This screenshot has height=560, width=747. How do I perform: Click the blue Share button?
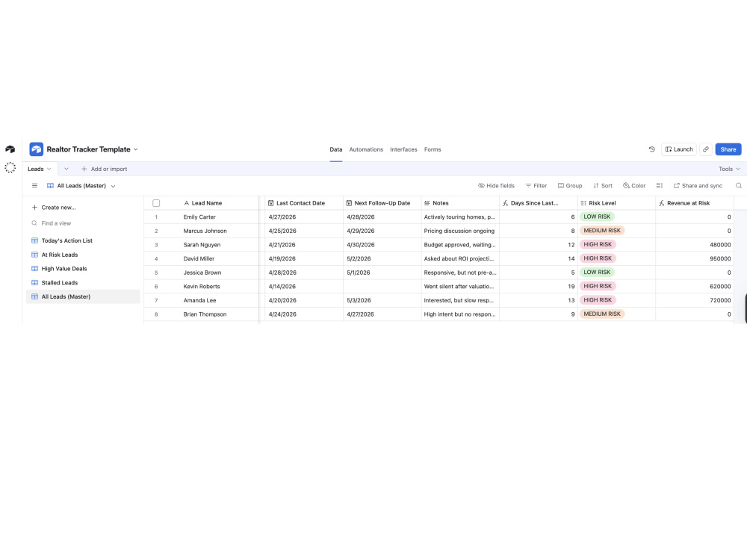(x=728, y=149)
